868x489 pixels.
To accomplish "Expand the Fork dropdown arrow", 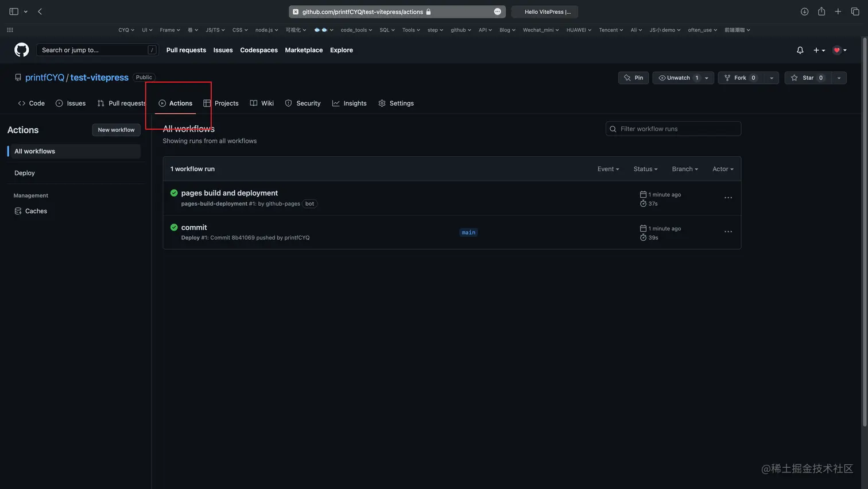I will (x=772, y=78).
